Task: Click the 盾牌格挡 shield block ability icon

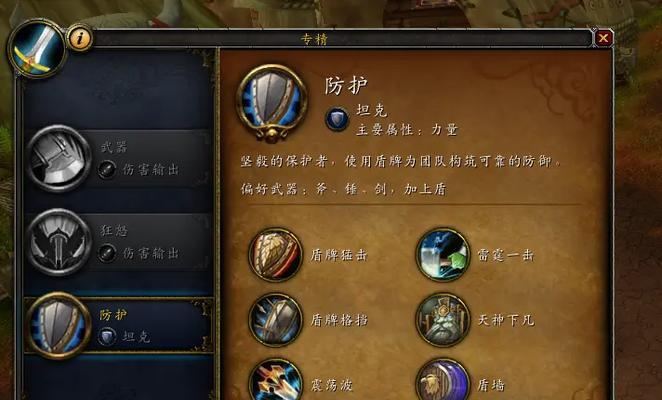Action: tap(275, 320)
